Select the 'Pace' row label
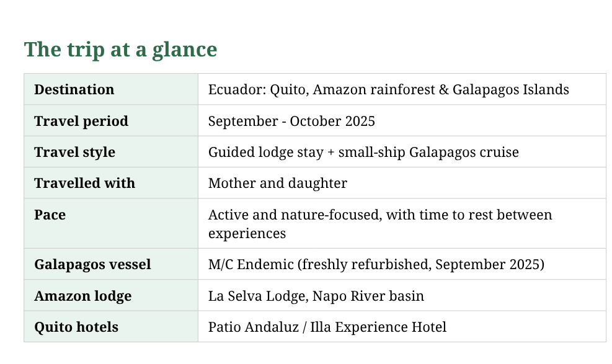612x364 pixels. click(x=50, y=215)
